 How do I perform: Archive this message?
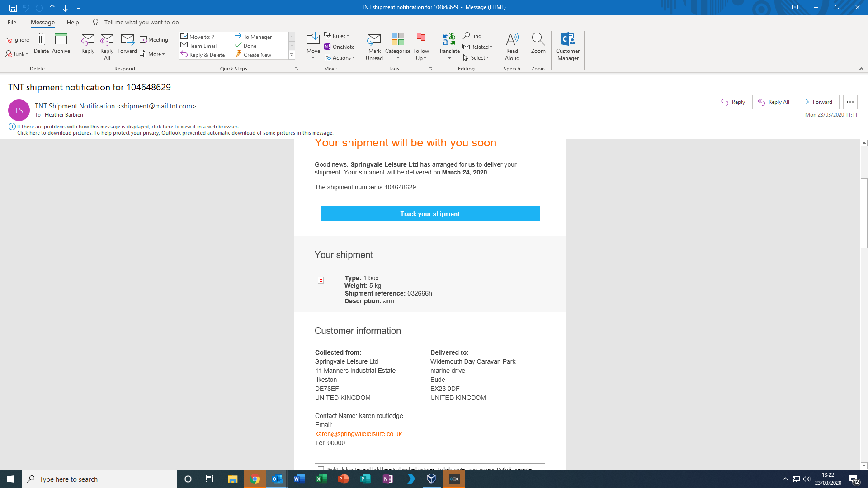tap(61, 43)
